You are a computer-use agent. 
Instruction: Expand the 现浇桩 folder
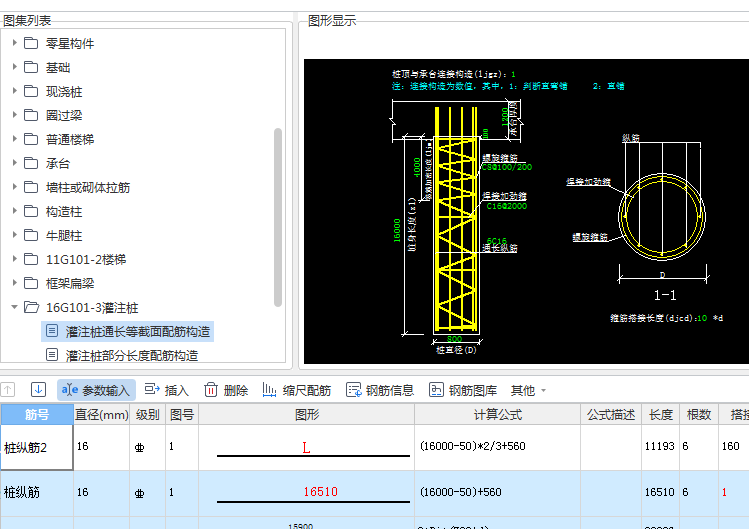click(14, 90)
